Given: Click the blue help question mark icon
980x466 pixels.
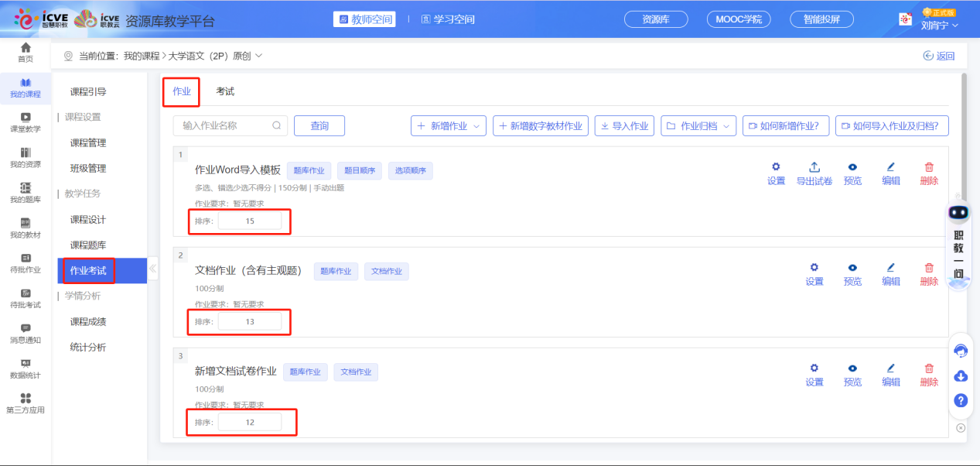Looking at the screenshot, I should 961,400.
